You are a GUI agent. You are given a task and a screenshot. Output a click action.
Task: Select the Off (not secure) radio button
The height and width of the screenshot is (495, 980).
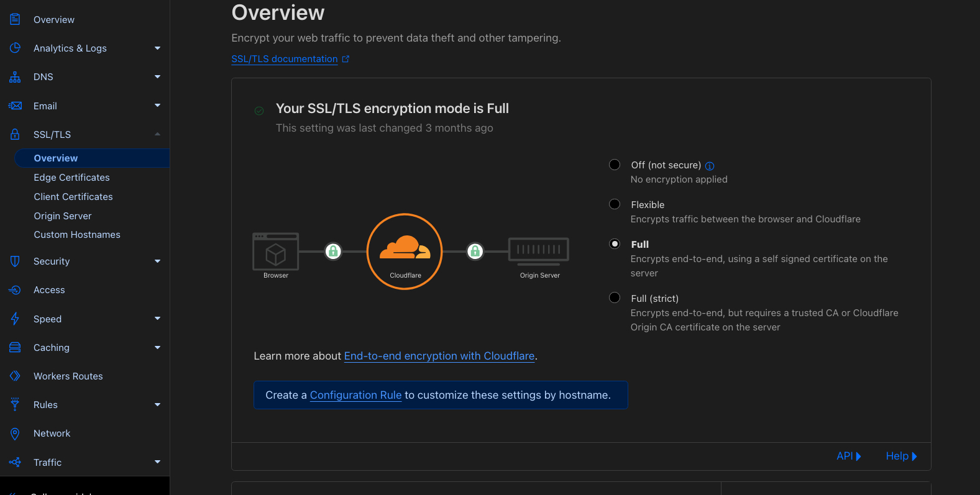pos(615,165)
